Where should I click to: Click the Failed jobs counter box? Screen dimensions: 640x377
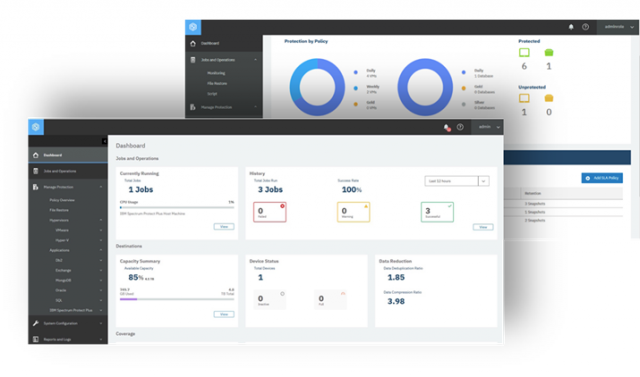click(x=270, y=212)
